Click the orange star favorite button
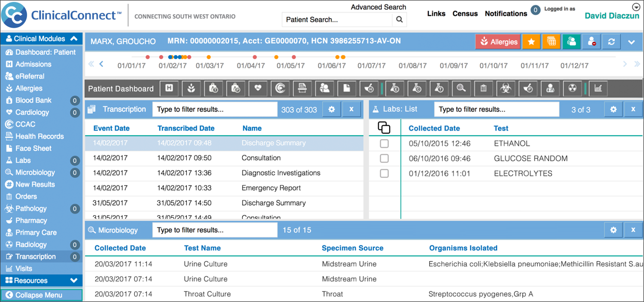The width and height of the screenshot is (644, 302). click(531, 42)
